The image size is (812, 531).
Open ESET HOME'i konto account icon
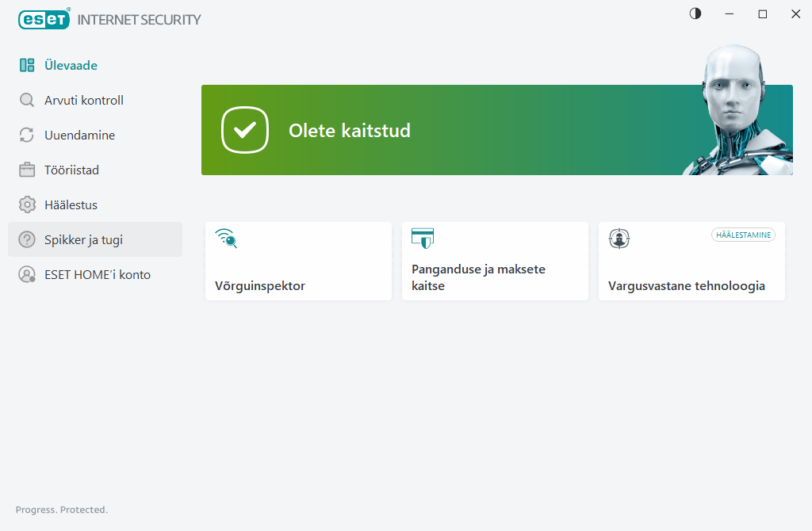27,274
